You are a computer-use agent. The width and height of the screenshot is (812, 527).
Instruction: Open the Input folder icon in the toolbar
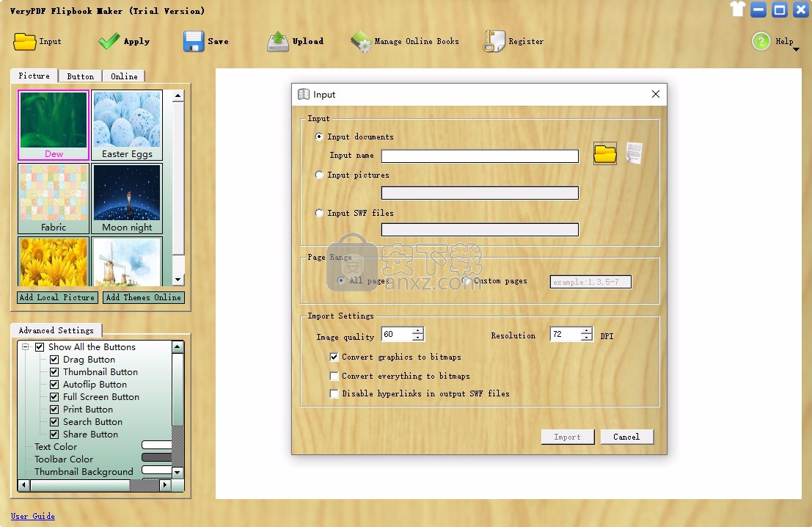24,41
